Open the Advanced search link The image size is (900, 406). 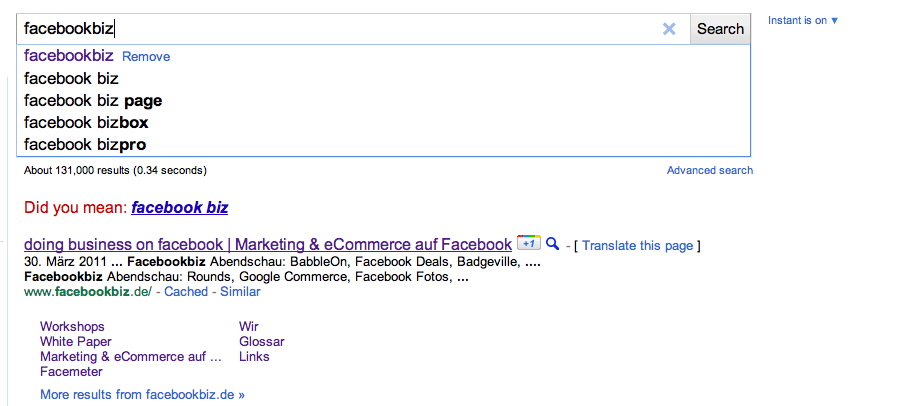[x=710, y=171]
